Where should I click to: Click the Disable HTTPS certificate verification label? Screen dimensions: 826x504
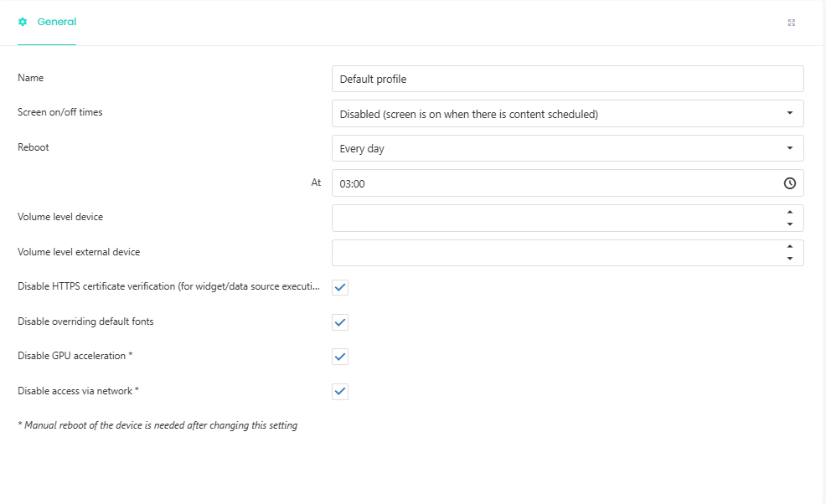pos(168,286)
